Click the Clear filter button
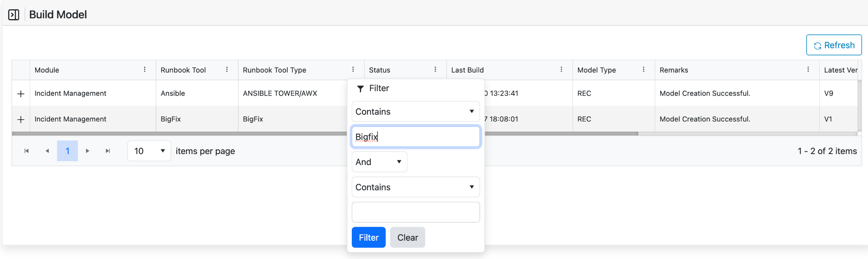This screenshot has height=259, width=868. coord(407,237)
